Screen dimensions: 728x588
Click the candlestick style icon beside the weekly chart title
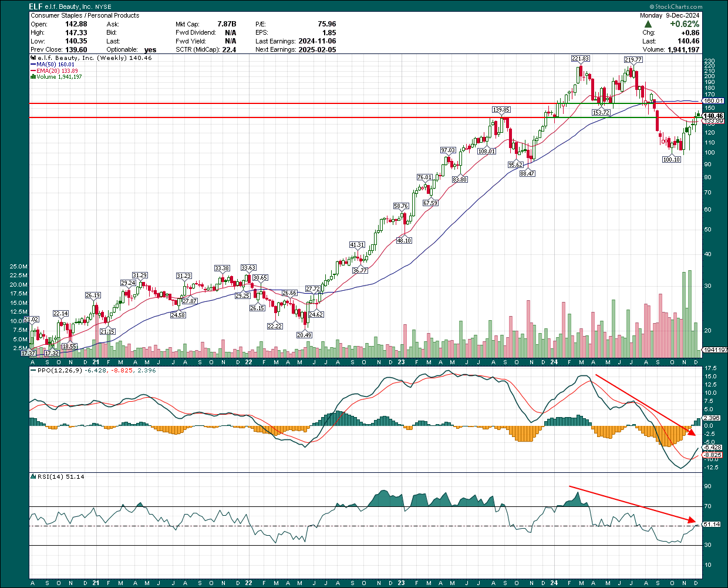[x=33, y=58]
